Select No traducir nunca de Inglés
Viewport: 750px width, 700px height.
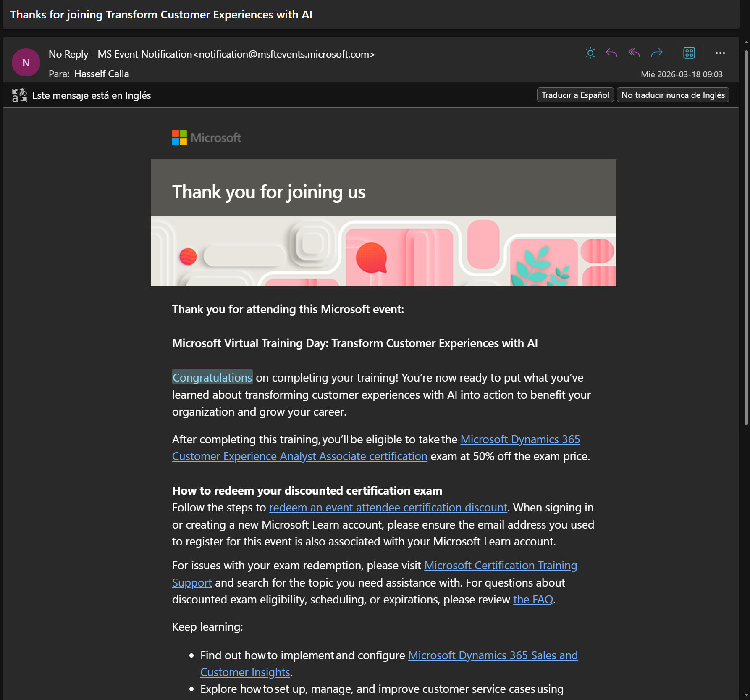click(672, 95)
